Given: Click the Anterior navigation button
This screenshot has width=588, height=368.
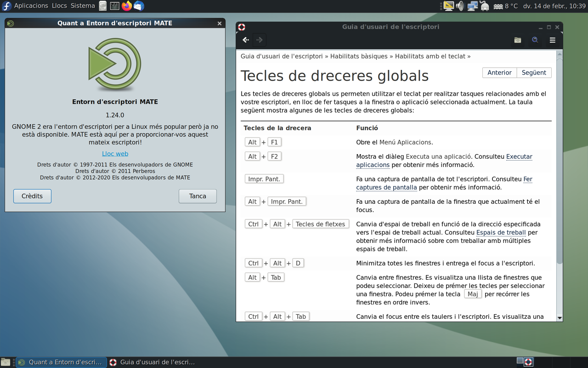Looking at the screenshot, I should pyautogui.click(x=499, y=73).
